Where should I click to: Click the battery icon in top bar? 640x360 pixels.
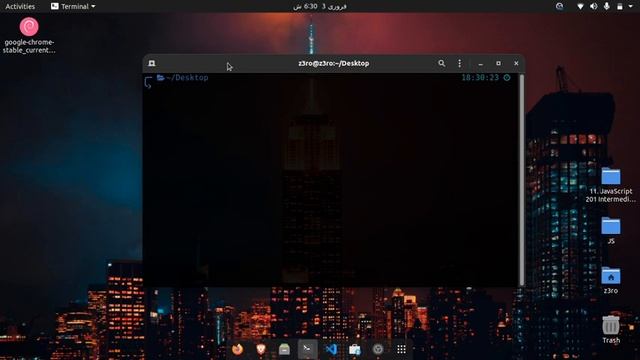pos(620,7)
